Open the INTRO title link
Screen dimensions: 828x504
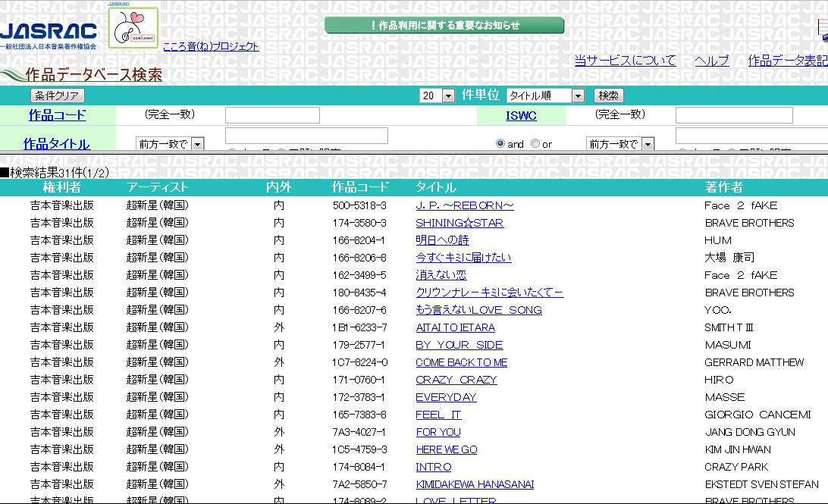tap(434, 467)
